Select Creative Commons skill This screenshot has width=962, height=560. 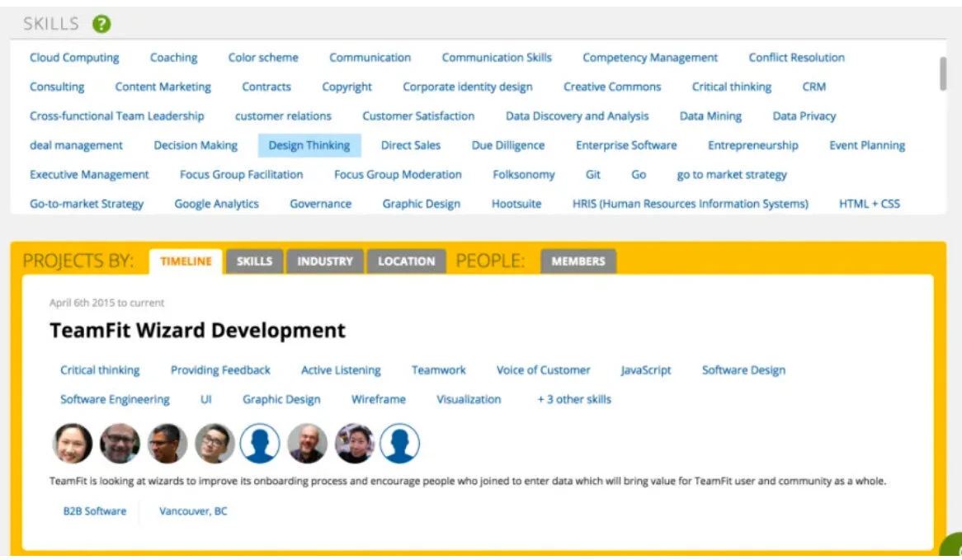coord(612,87)
